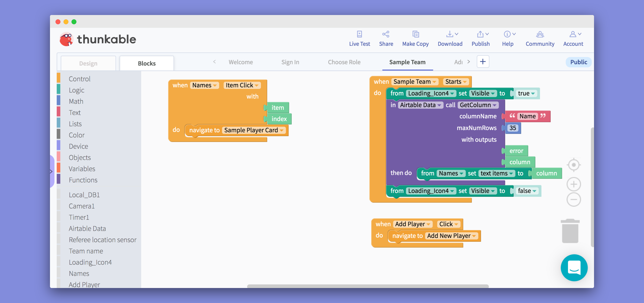Click the trash can icon
Image resolution: width=644 pixels, height=303 pixels.
click(x=570, y=231)
